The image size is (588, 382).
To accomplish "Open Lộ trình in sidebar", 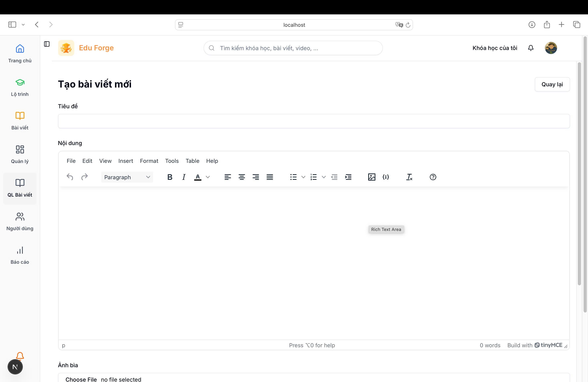I will [20, 88].
